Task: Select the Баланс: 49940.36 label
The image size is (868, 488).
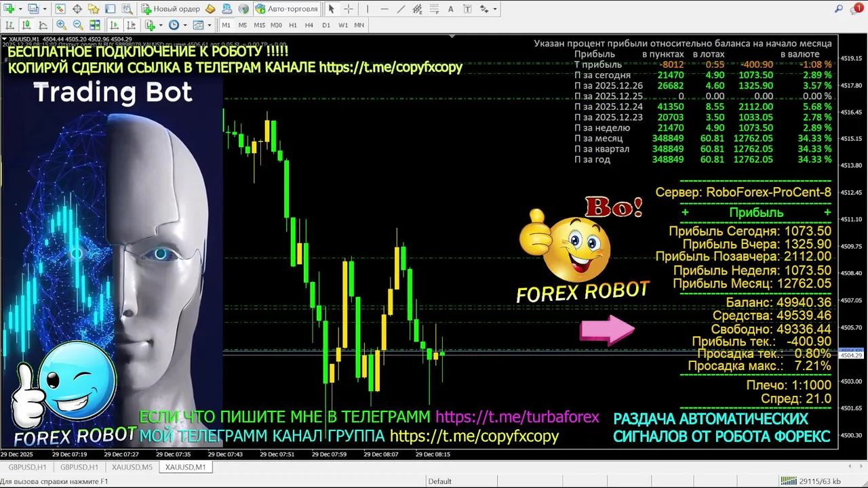Action: [x=778, y=302]
